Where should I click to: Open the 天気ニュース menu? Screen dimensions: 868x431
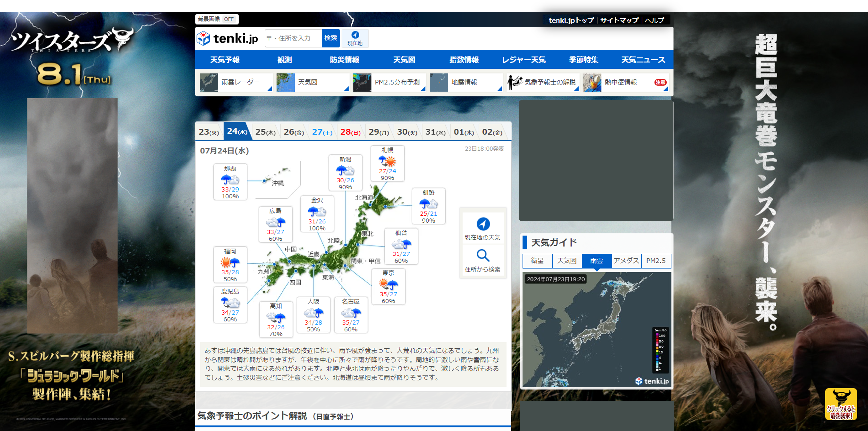pos(643,60)
